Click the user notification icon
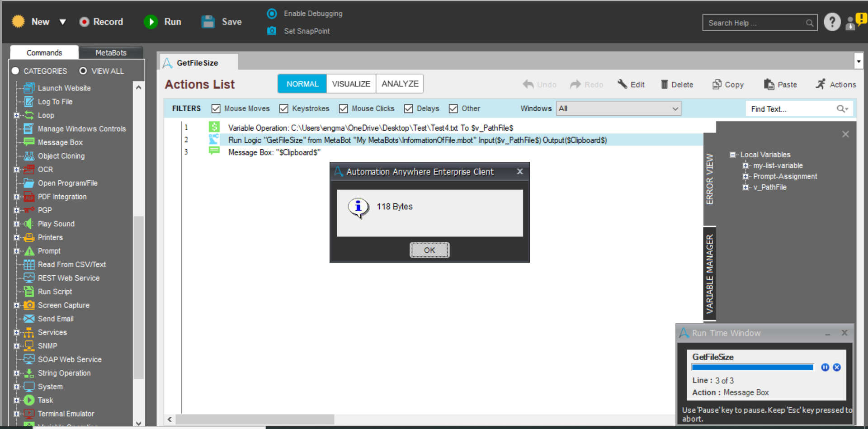868x429 pixels. (856, 21)
